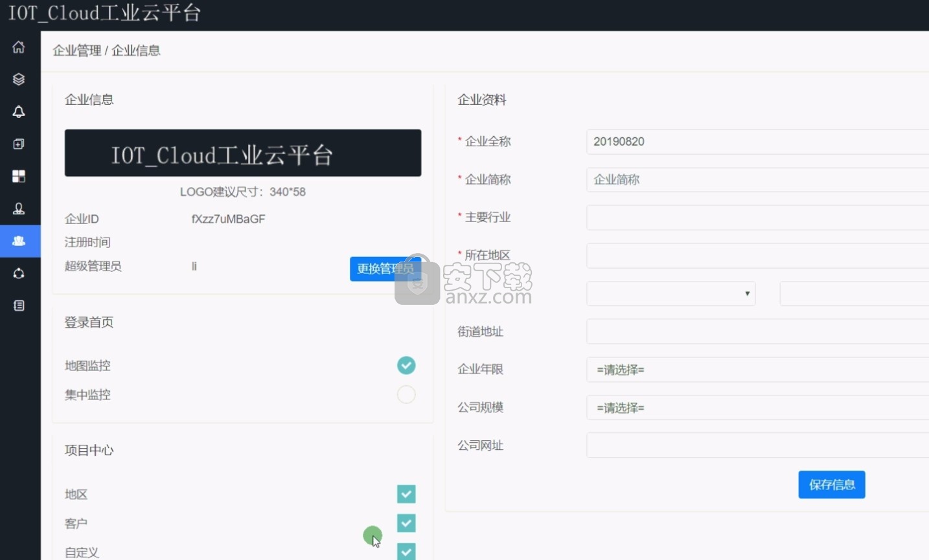Toggle the 客户 checkbox
Viewport: 929px width, 560px height.
[x=406, y=523]
